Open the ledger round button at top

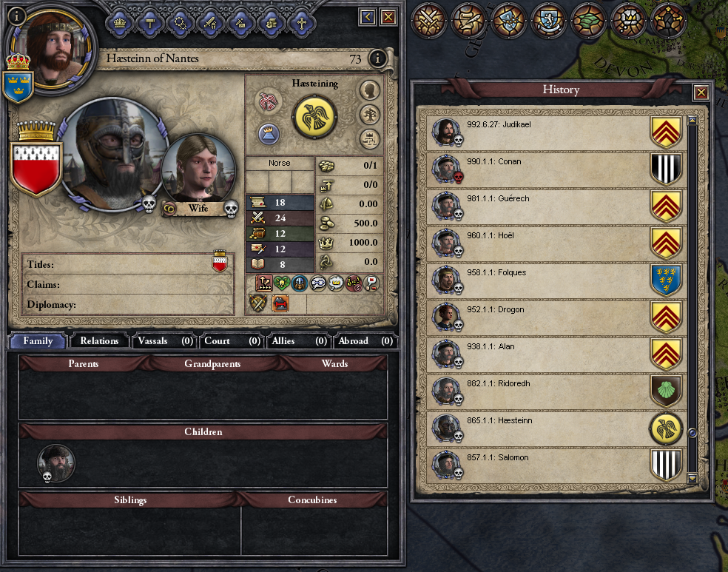pos(468,21)
